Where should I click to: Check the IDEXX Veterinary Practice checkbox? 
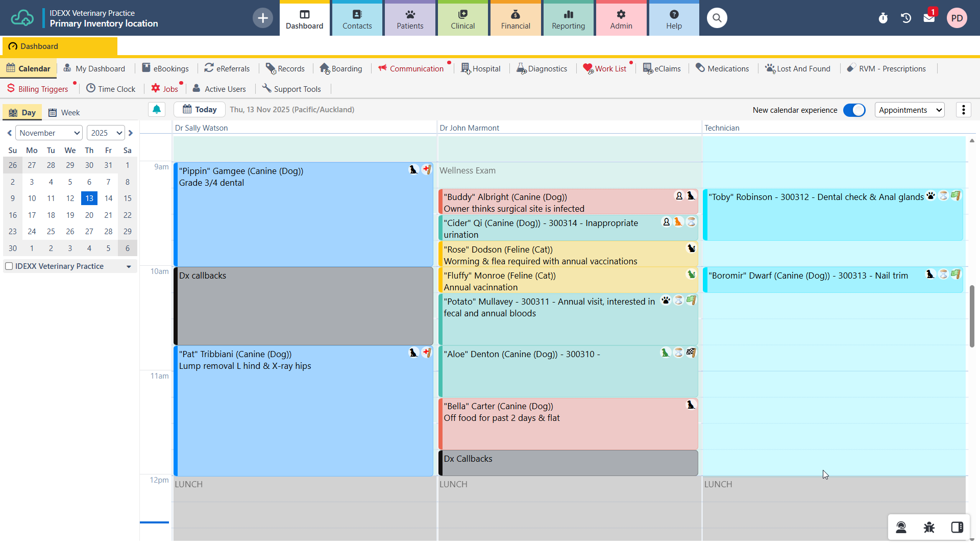point(9,266)
